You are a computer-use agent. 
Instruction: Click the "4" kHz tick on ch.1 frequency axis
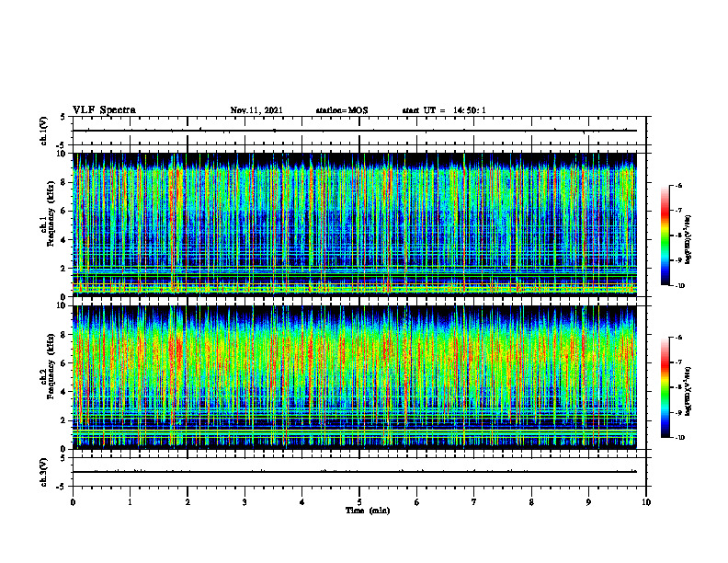click(x=64, y=240)
